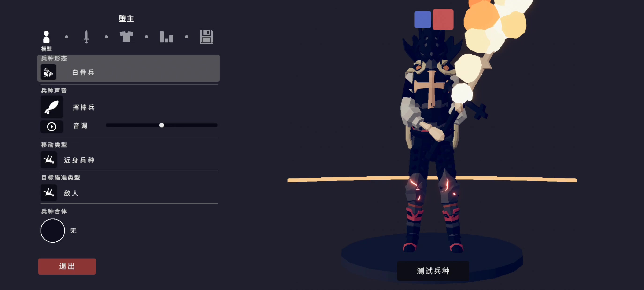Select the blue team color swatch

[x=422, y=19]
